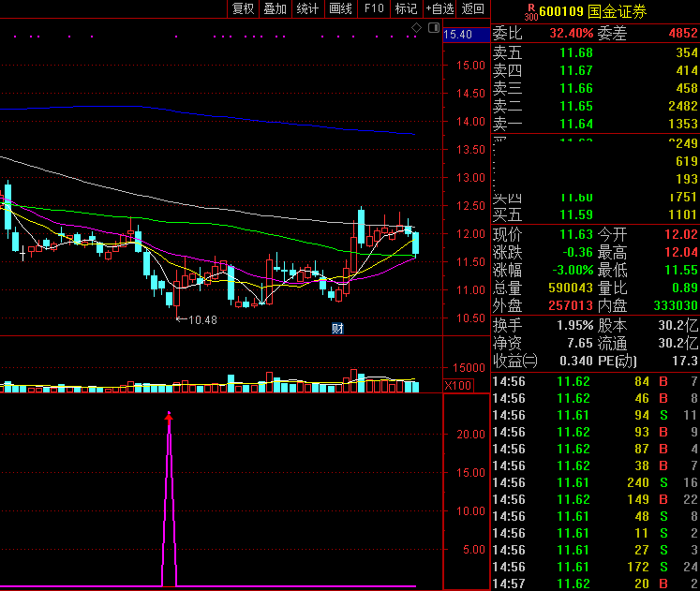Click the 标记 mark button

(407, 8)
